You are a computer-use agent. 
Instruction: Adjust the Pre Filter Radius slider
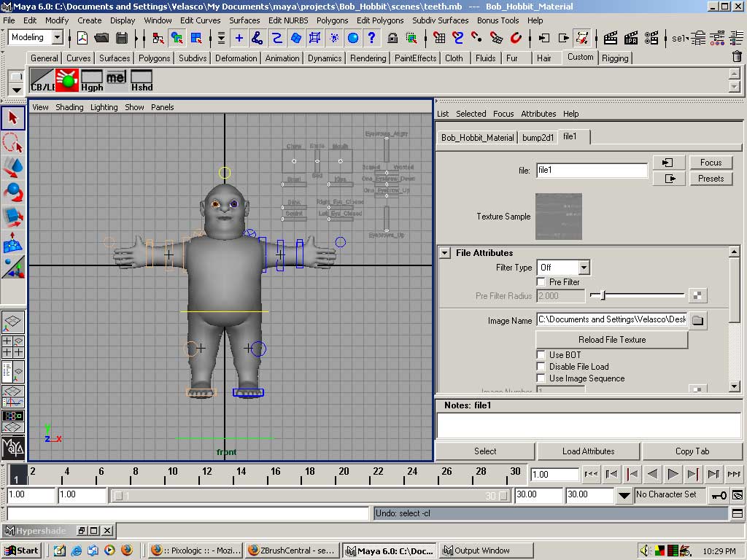coord(603,295)
